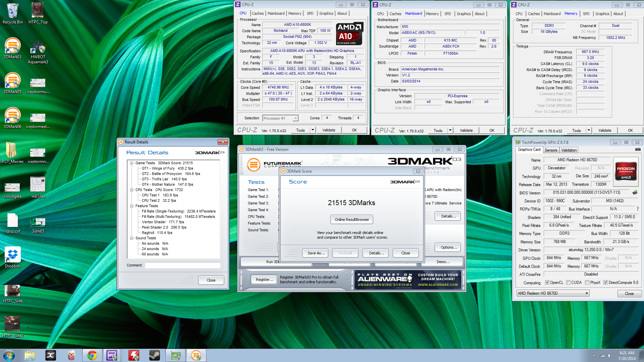This screenshot has width=644, height=362.
Task: Close the Result Details window button
Action: (223, 142)
